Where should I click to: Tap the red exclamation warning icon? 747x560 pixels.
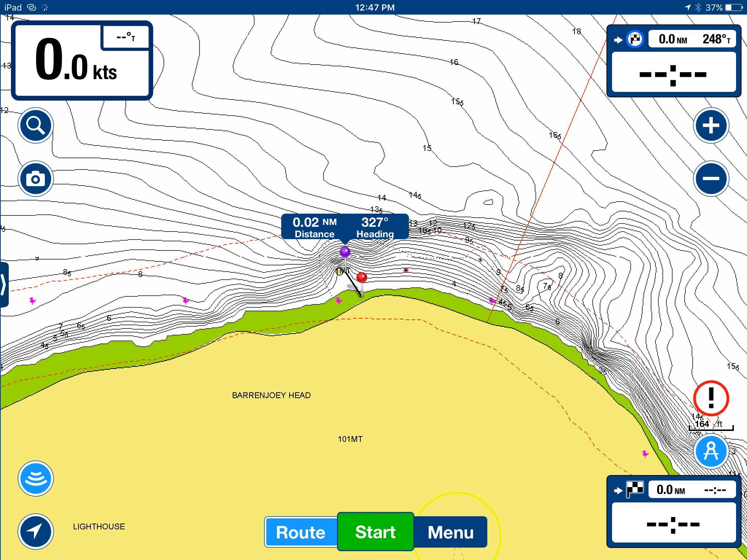point(711,398)
